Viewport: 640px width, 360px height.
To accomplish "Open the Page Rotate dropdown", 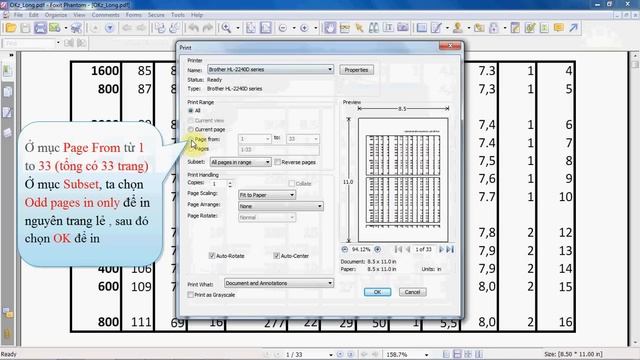I will pyautogui.click(x=267, y=218).
